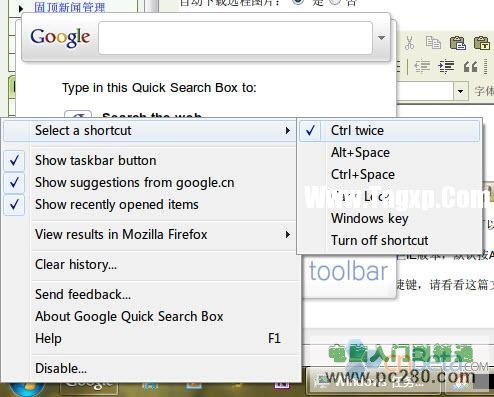Screen dimensions: 494x397
Task: Click the increase indent icon
Action: click(446, 66)
